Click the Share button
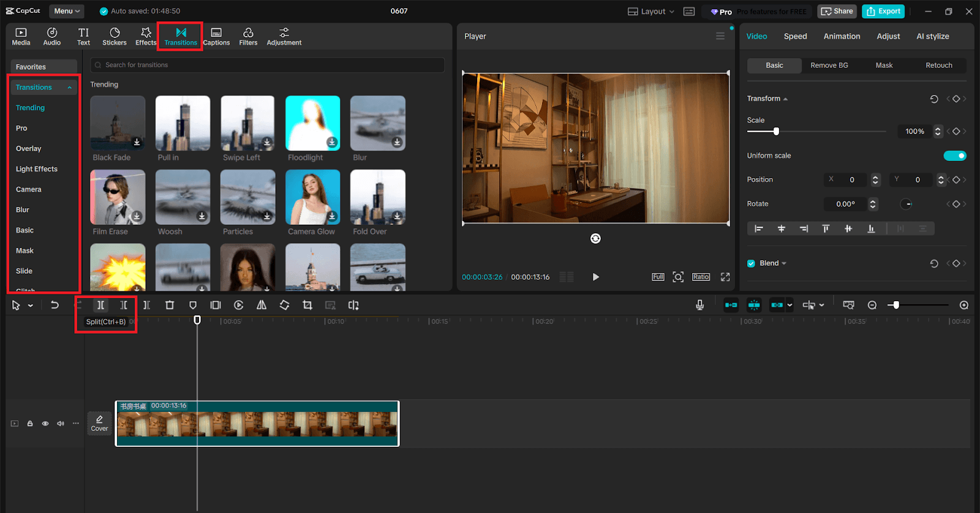Screen dimensions: 980x513 [x=837, y=11]
